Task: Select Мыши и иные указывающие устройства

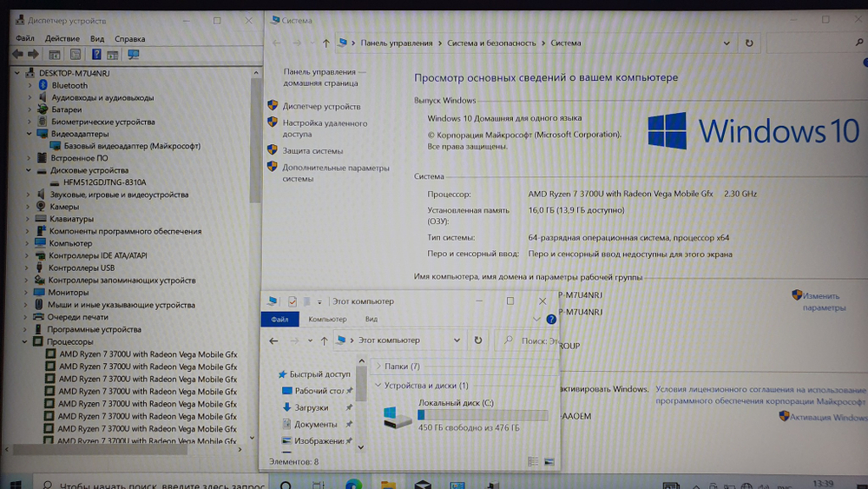Action: tap(122, 305)
